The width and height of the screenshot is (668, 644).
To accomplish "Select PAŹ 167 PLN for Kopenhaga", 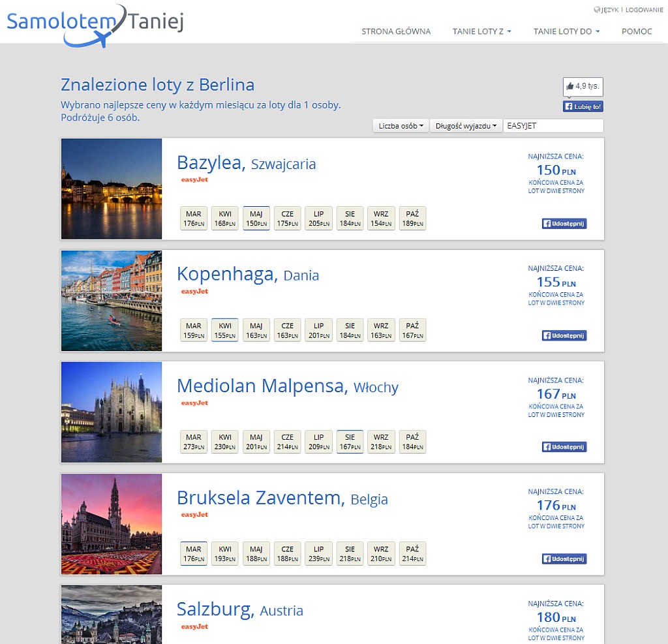I will click(412, 330).
